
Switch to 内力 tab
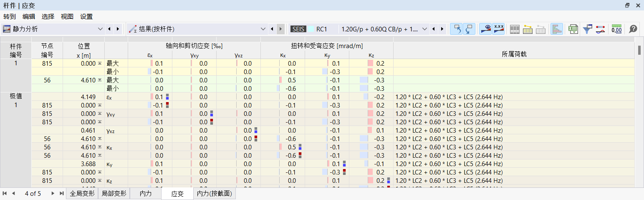click(x=146, y=194)
